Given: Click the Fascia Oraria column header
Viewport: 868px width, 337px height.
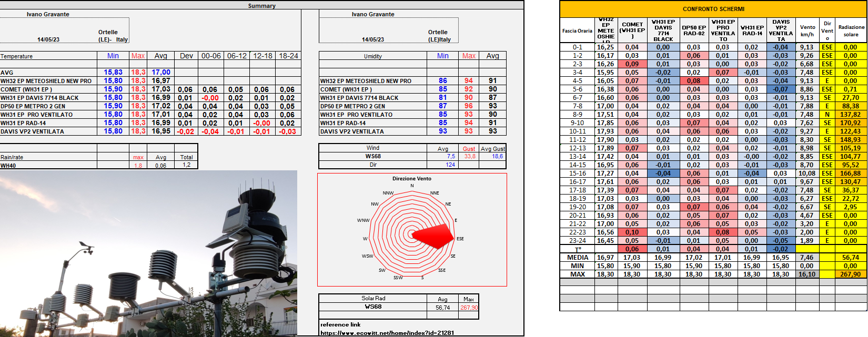Looking at the screenshot, I should click(577, 30).
